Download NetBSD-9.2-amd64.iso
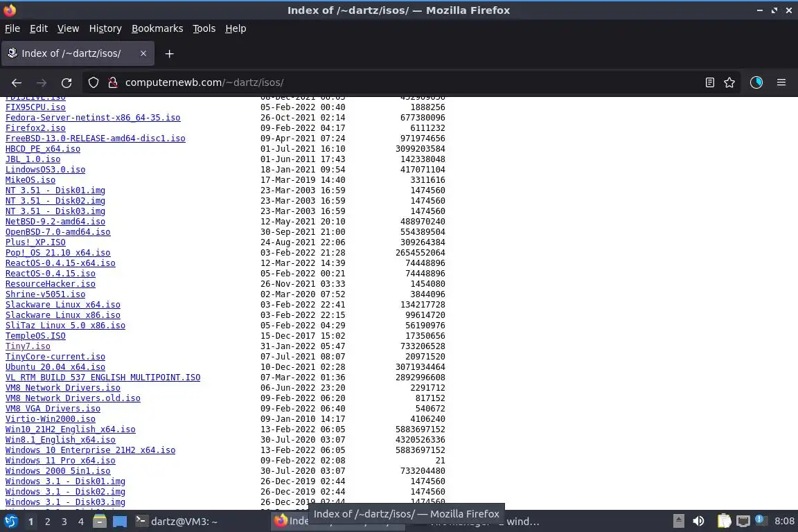Viewport: 798px width, 532px height. tap(55, 222)
